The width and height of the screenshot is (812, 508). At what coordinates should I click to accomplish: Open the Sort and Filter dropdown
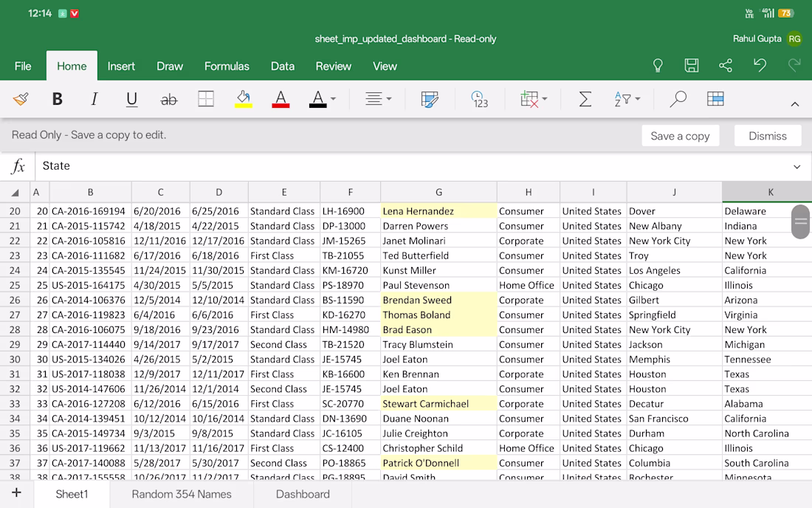(x=627, y=99)
